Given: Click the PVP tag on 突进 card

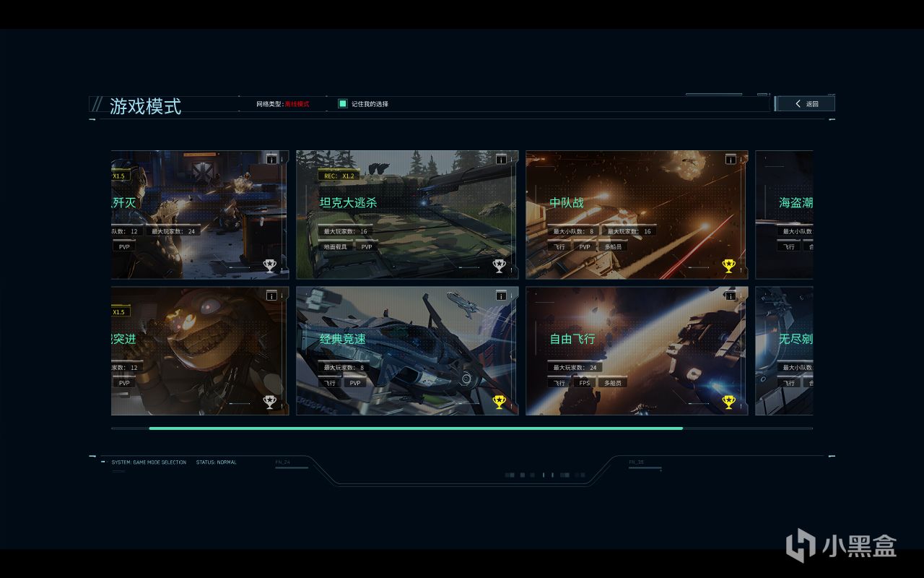Looking at the screenshot, I should [124, 382].
